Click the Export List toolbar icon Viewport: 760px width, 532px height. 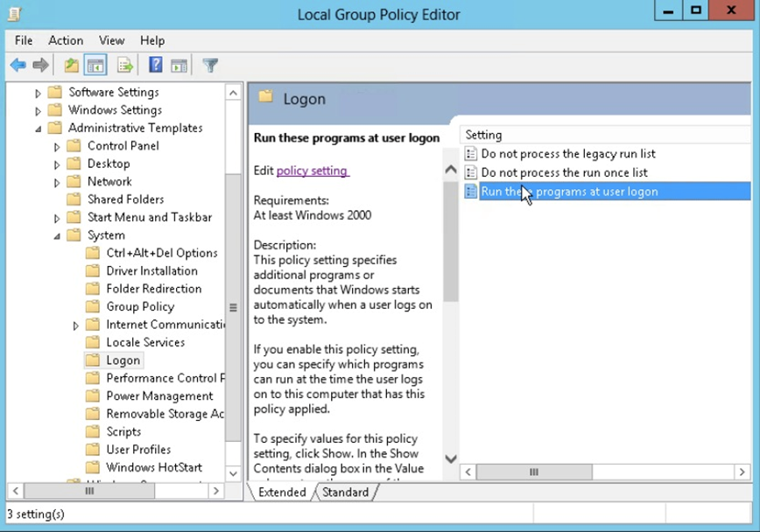click(x=124, y=65)
